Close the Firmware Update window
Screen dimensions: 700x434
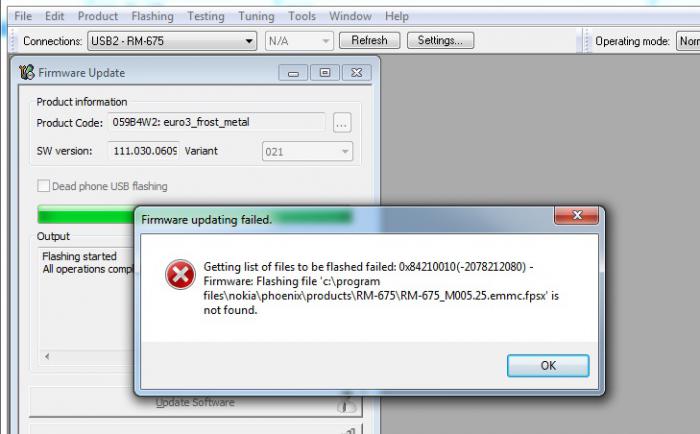coord(357,73)
